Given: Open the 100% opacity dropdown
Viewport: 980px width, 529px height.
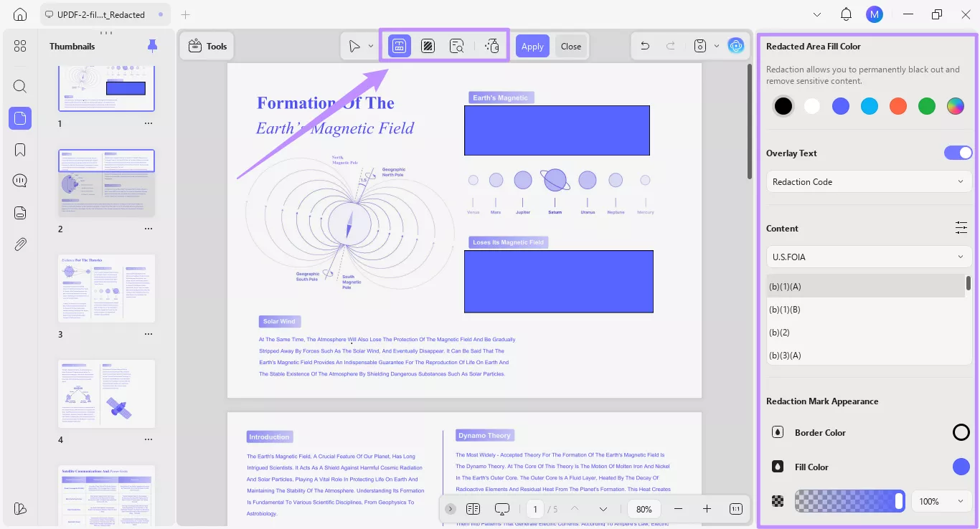Looking at the screenshot, I should pos(941,501).
